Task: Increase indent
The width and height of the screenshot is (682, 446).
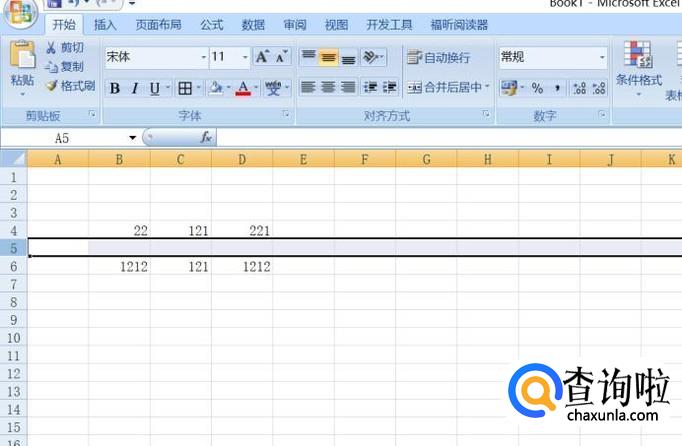Action: pyautogui.click(x=389, y=87)
